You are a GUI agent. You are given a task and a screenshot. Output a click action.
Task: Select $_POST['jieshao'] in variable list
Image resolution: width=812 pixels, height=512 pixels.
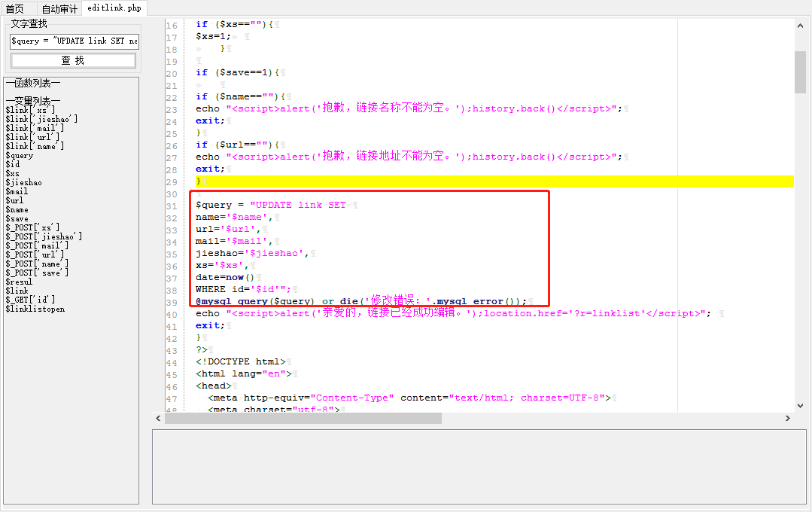(x=44, y=236)
